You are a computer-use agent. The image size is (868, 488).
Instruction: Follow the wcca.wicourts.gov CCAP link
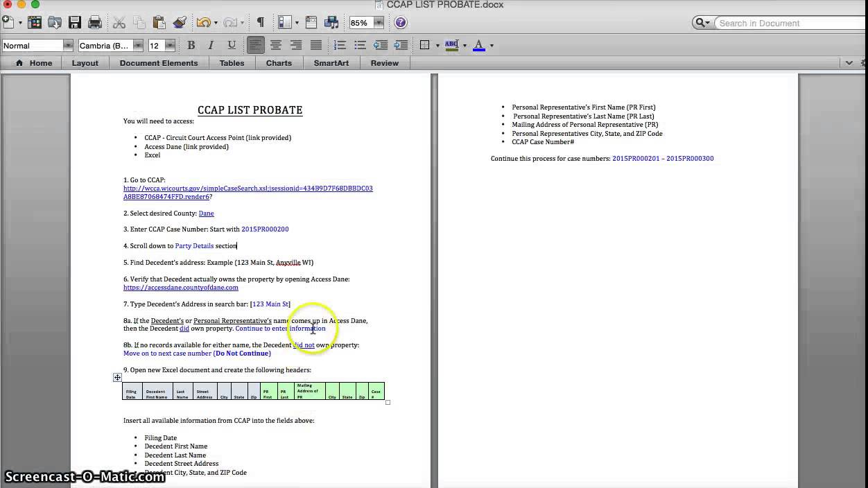[x=248, y=193]
